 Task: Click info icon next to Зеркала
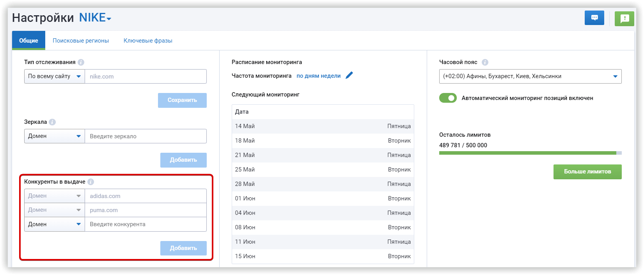[52, 122]
